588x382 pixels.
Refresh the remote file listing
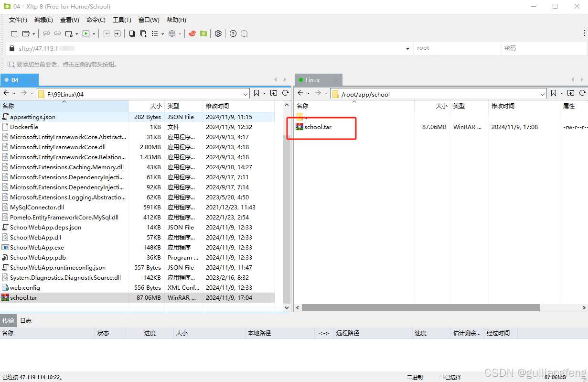pos(583,93)
